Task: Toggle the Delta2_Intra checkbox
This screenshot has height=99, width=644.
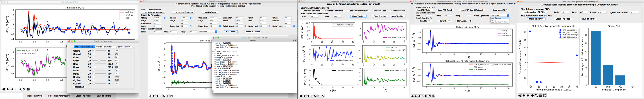Action: [294, 26]
